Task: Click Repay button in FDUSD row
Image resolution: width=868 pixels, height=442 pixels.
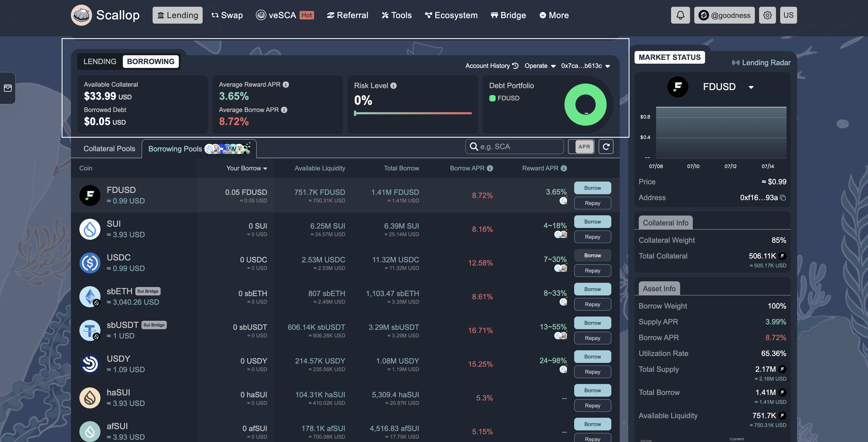Action: (592, 203)
